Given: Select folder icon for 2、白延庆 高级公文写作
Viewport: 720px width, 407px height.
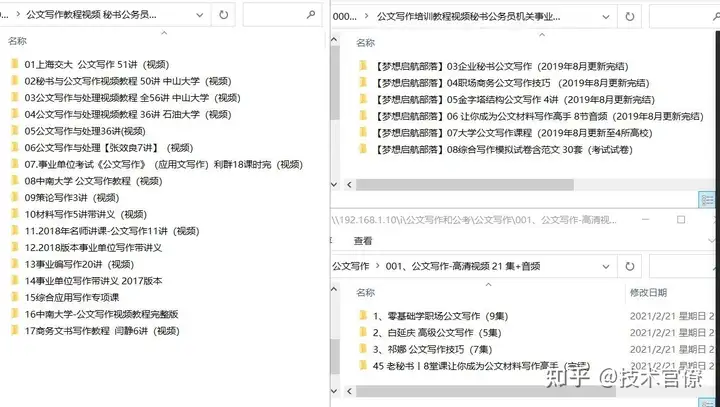Looking at the screenshot, I should coord(363,332).
